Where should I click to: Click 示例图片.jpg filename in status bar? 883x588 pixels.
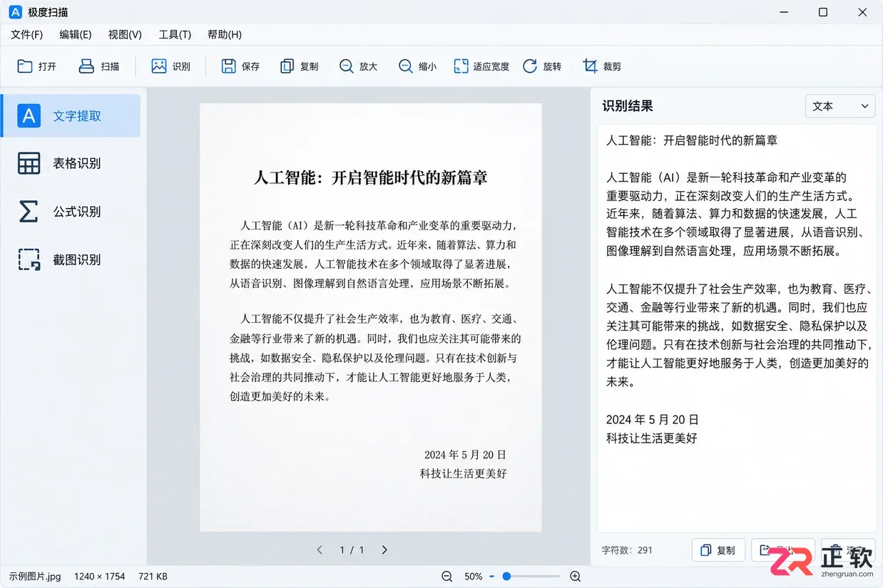(35, 576)
